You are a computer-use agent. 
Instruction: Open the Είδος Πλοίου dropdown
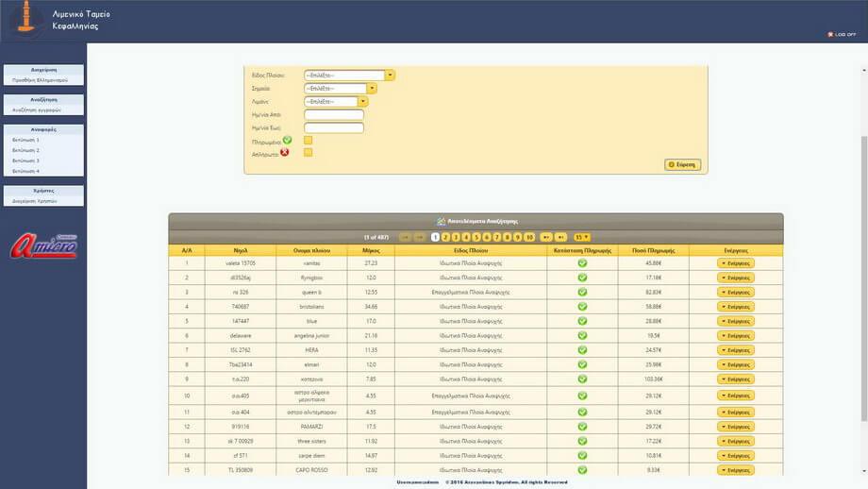[x=390, y=76]
